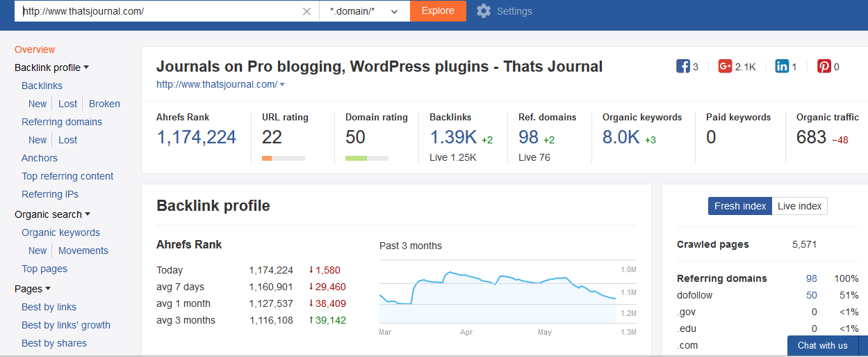868x357 pixels.
Task: Open Backlinks in the sidebar
Action: click(x=42, y=86)
